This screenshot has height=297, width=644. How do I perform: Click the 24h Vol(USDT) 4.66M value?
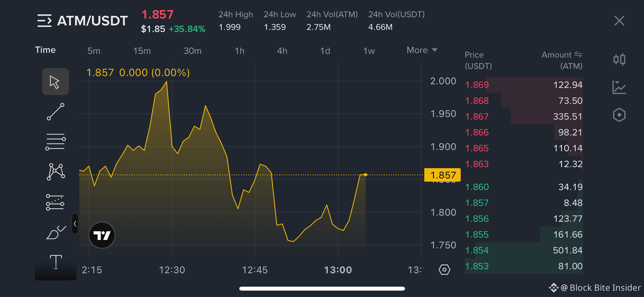coord(380,27)
